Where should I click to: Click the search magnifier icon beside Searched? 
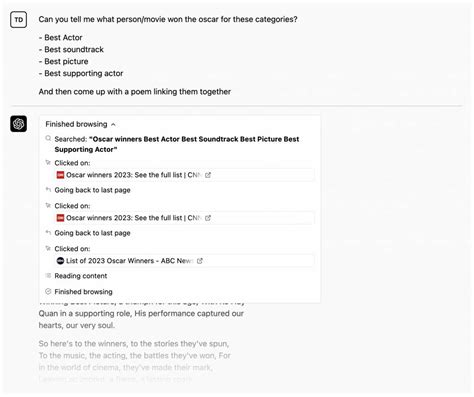[48, 138]
